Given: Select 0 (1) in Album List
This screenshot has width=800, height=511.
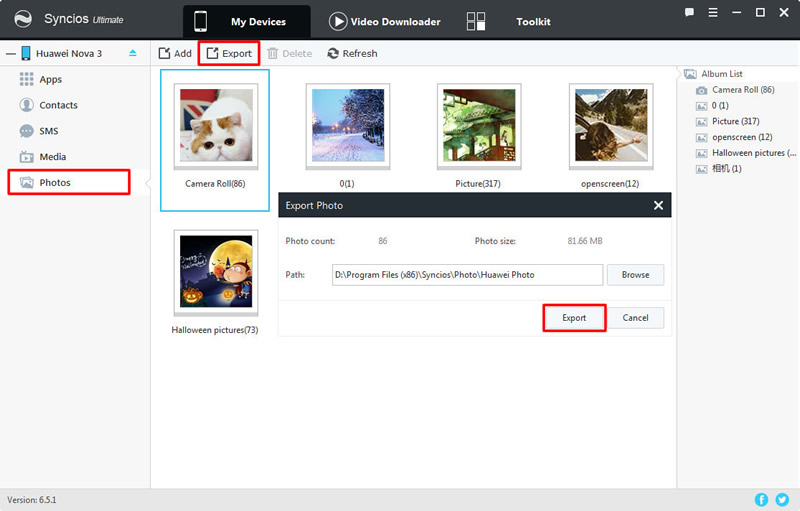Looking at the screenshot, I should 712,106.
